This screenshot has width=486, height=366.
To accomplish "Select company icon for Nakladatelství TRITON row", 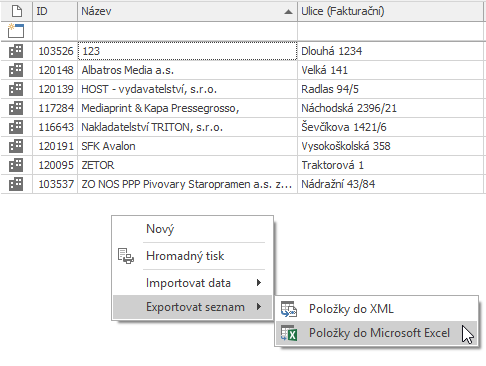I will click(x=16, y=127).
